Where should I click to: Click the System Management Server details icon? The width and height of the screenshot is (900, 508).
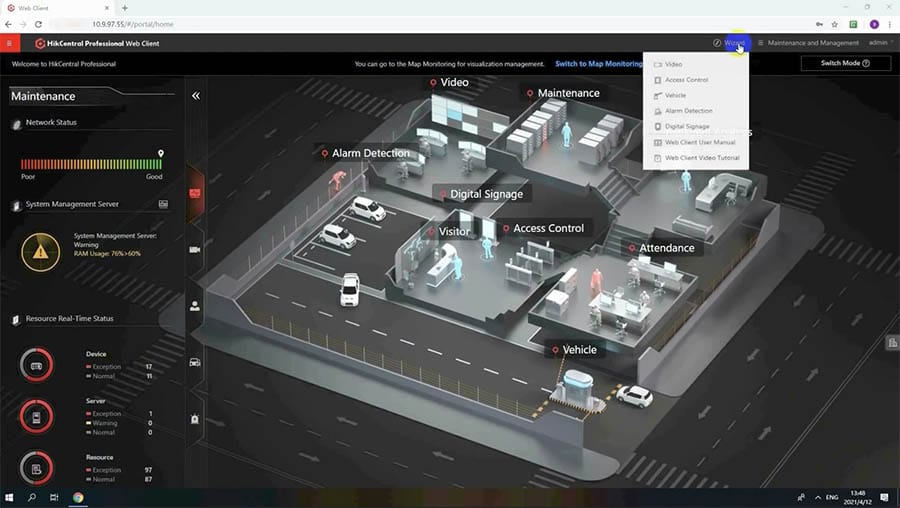(x=163, y=204)
